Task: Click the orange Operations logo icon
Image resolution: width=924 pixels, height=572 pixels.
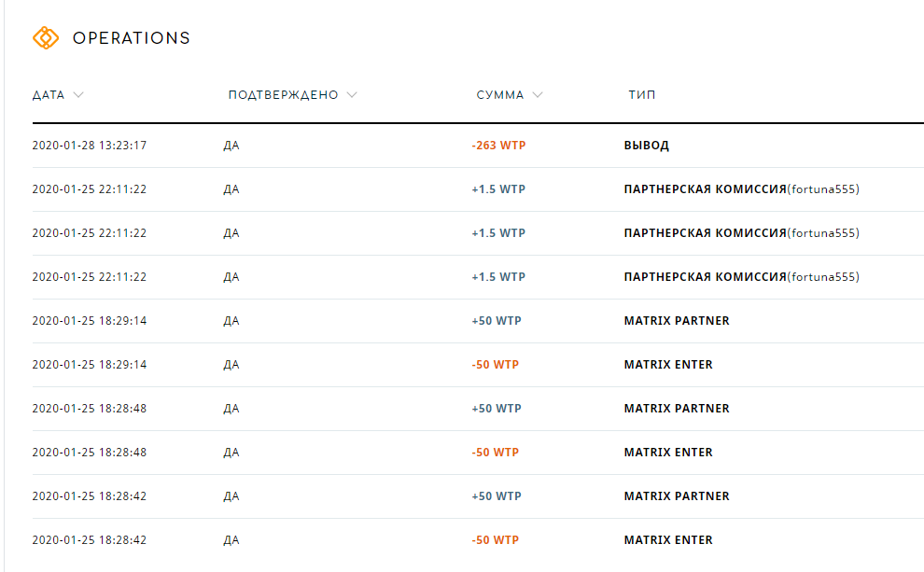Action: [x=46, y=37]
